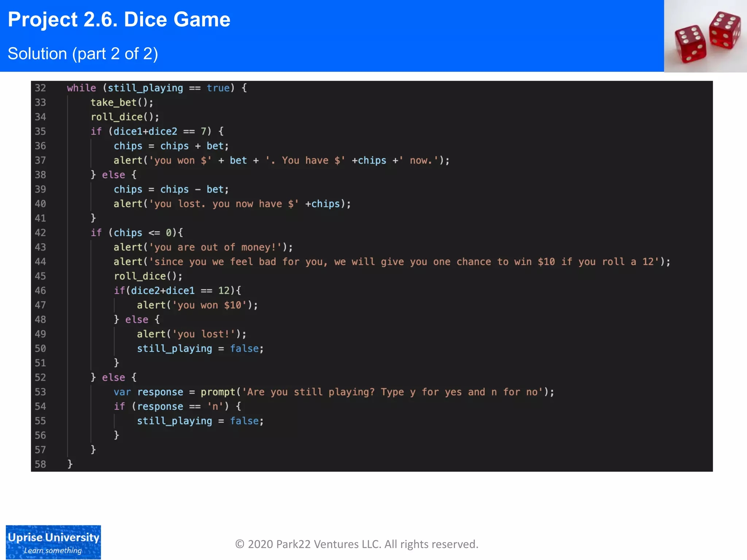
Task: Click the Project 2.6. Dice Game title
Action: pos(119,19)
